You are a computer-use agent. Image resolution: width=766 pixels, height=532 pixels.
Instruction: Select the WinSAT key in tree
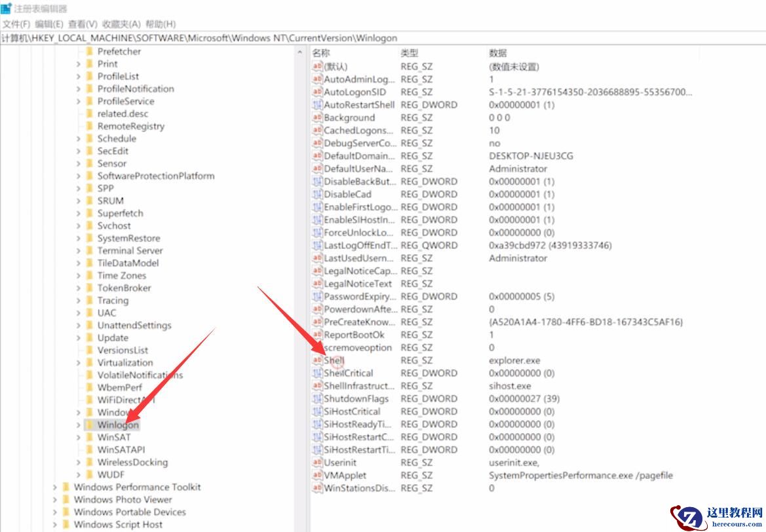coord(114,437)
